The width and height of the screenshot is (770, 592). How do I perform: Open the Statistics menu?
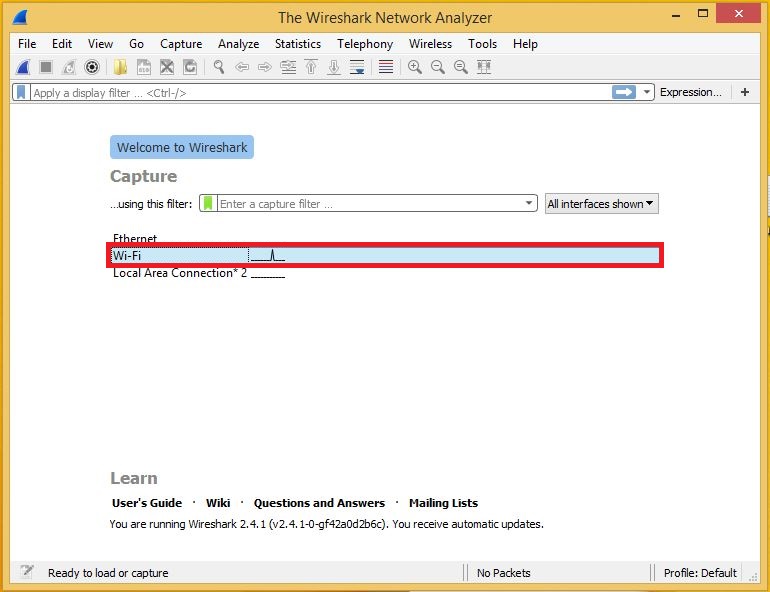point(298,44)
